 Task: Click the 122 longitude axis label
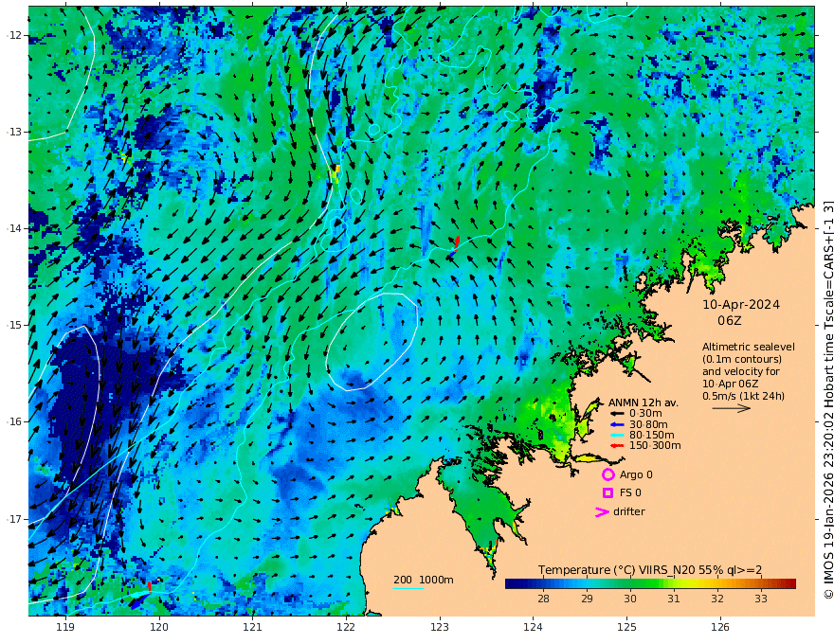pos(346,627)
